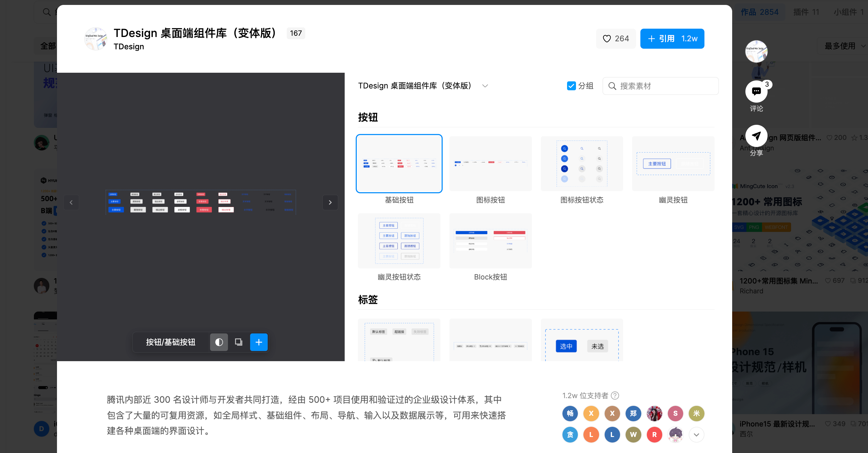Open the dark blue supporter avatar labeled L

click(x=612, y=435)
